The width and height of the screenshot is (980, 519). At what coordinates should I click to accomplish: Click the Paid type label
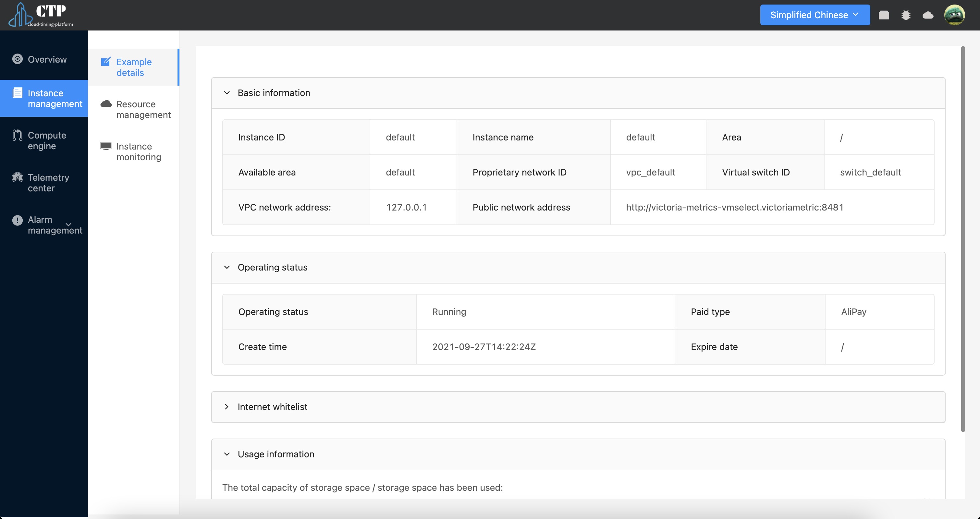click(x=710, y=312)
